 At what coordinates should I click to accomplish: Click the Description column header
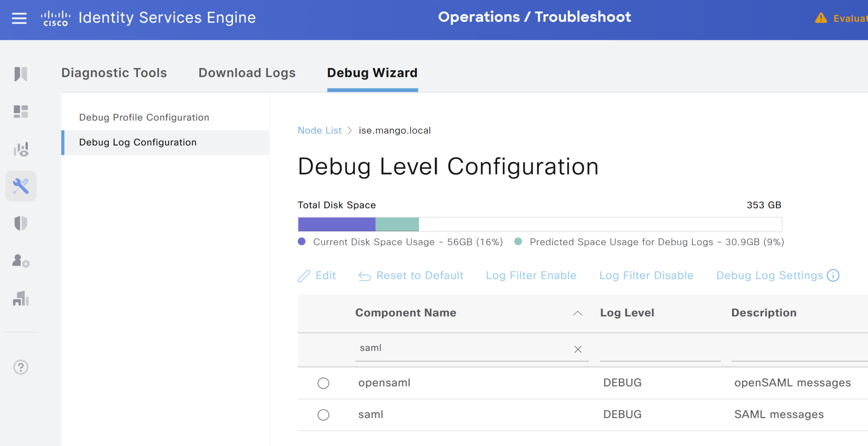pos(764,313)
